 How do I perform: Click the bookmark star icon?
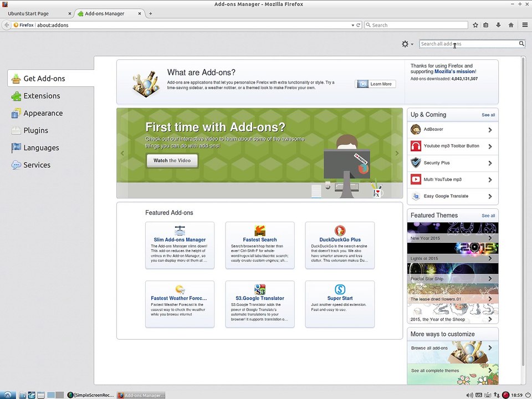(475, 25)
